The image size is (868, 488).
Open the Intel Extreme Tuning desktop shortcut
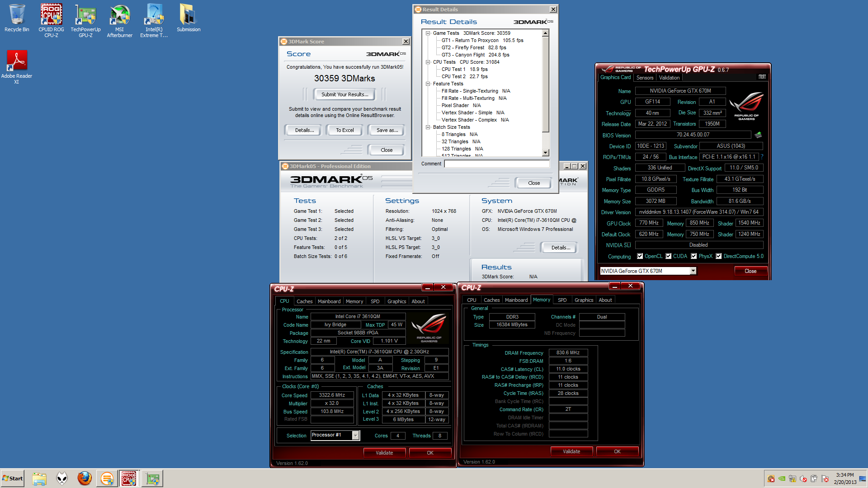(x=154, y=20)
